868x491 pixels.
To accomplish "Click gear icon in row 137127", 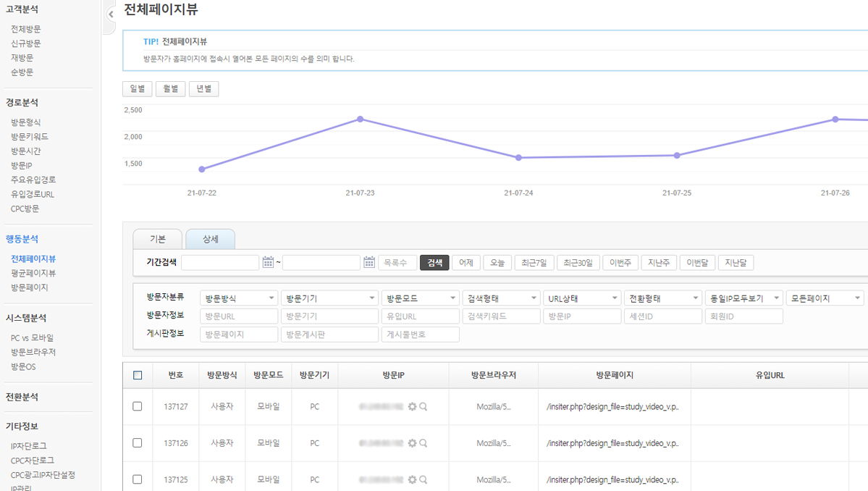I will click(412, 407).
